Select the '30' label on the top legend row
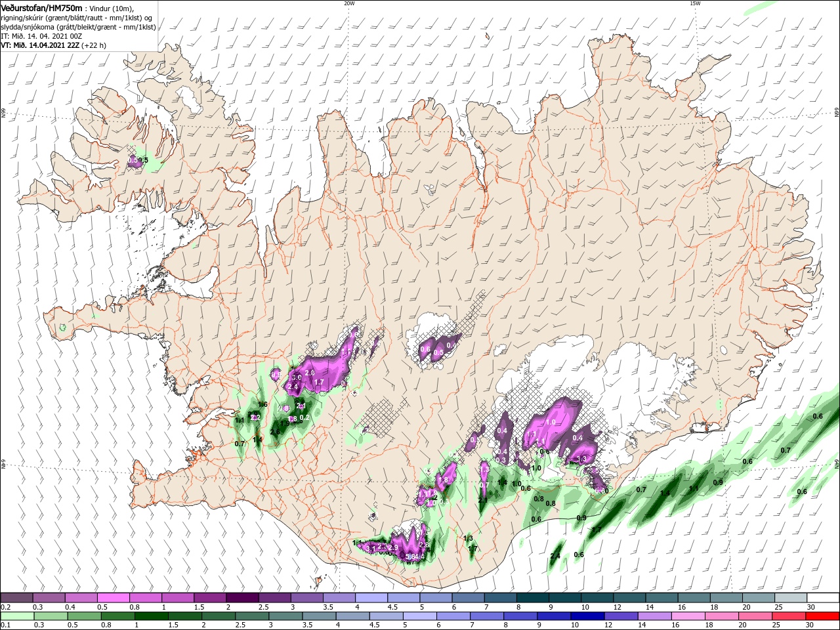840x630 pixels. pyautogui.click(x=811, y=607)
